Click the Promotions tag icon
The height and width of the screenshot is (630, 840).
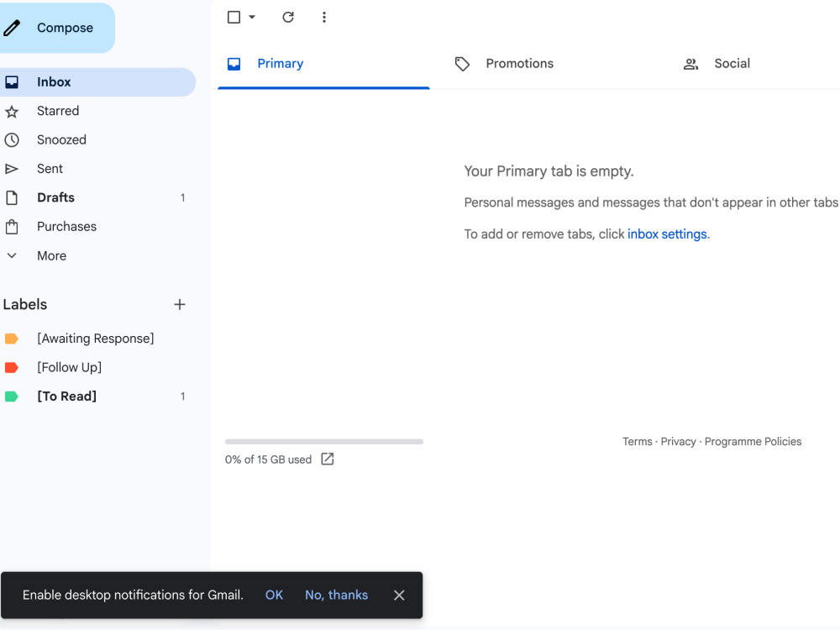462,65
